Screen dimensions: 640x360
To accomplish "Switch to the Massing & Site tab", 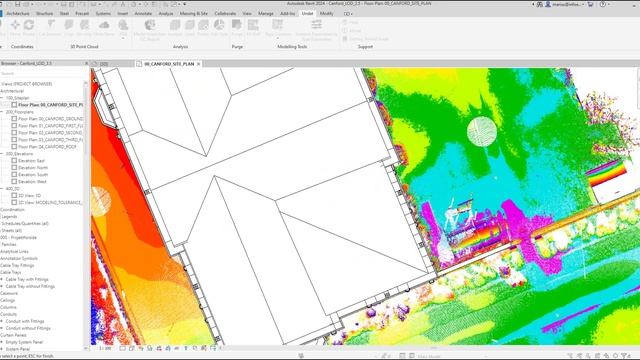I will pos(193,13).
